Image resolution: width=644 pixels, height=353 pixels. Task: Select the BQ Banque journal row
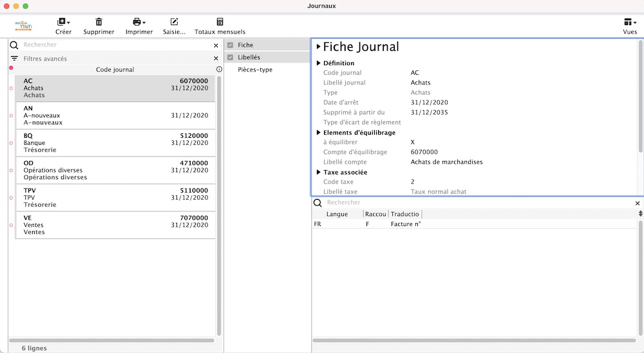[115, 143]
